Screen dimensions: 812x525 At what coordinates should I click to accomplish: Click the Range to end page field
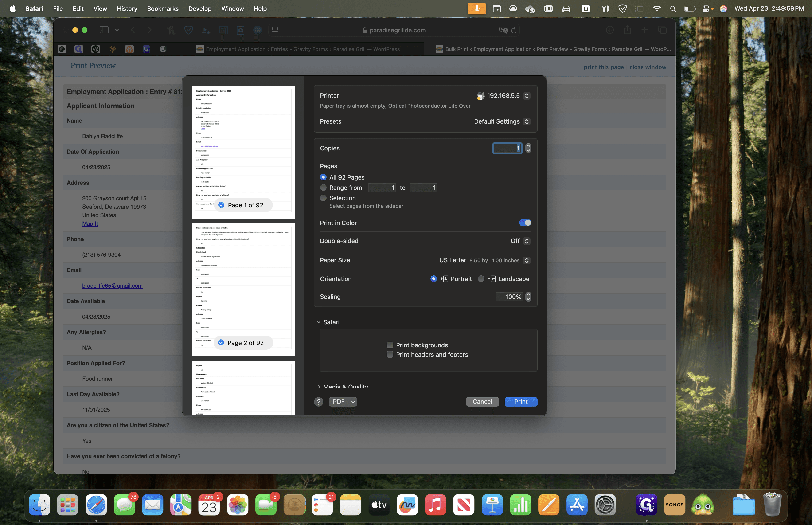tap(423, 188)
